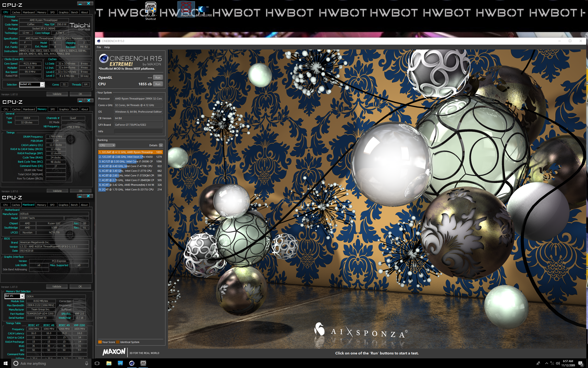Viewport: 588px width, 368px height.
Task: Switch to SPD tab in CPU-Z Memory window
Action: point(53,109)
